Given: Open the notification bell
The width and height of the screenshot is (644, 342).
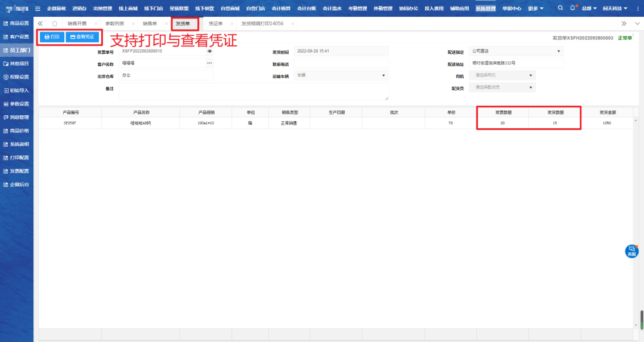Looking at the screenshot, I should coord(572,8).
